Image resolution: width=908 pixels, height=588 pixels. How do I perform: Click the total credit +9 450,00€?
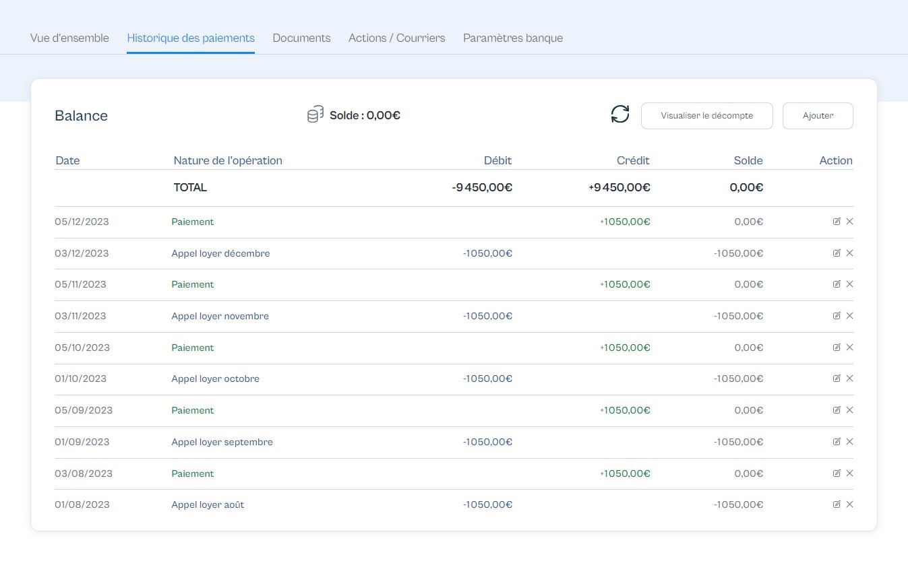[619, 187]
